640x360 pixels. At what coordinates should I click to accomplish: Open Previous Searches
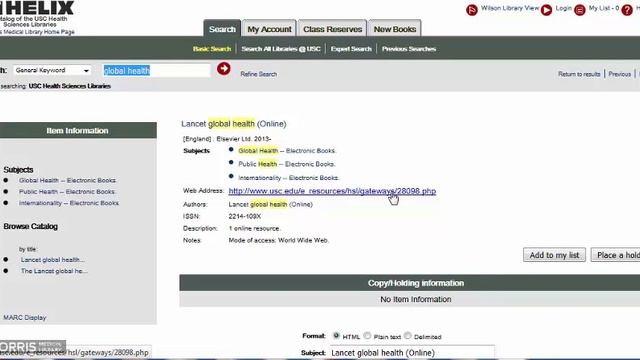pyautogui.click(x=409, y=49)
